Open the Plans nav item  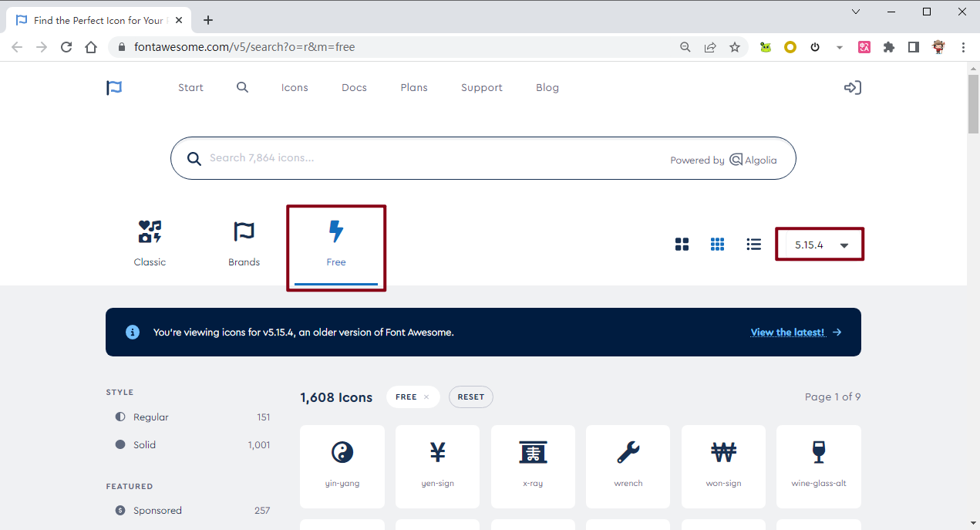point(414,88)
